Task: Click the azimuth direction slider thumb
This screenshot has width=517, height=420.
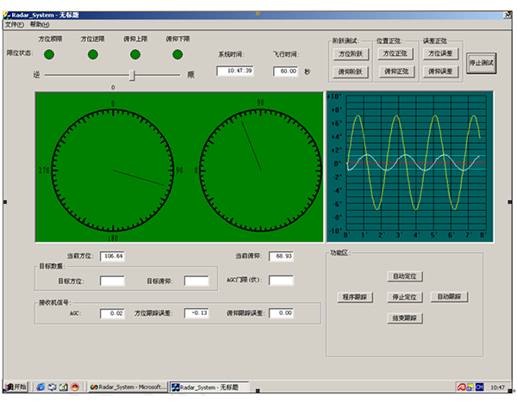Action: pyautogui.click(x=132, y=75)
